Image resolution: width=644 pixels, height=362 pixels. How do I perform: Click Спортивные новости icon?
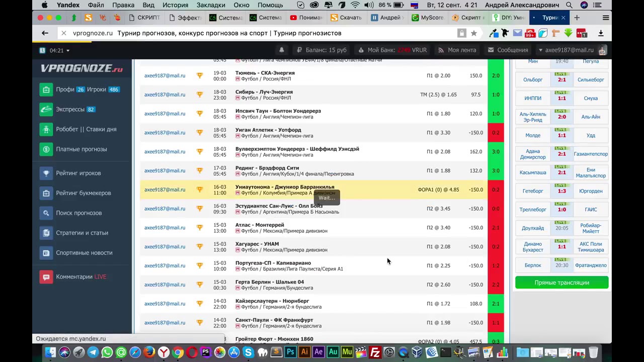[x=46, y=253]
